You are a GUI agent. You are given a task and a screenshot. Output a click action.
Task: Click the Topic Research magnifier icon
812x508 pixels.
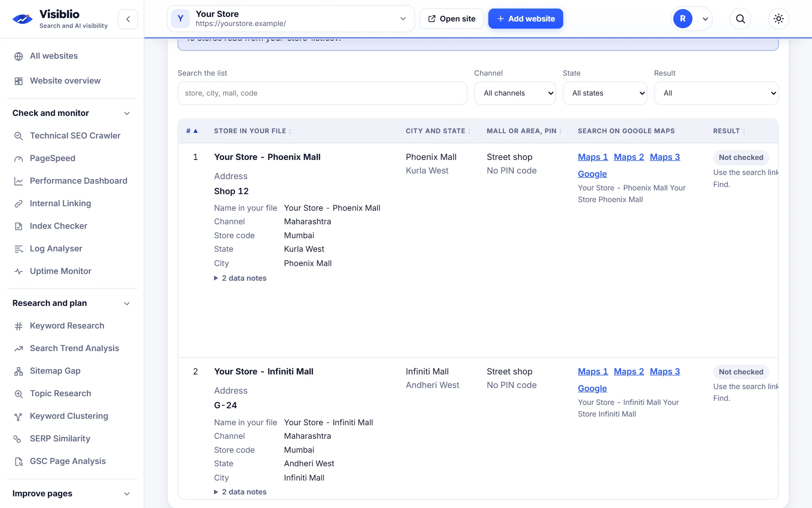18,394
